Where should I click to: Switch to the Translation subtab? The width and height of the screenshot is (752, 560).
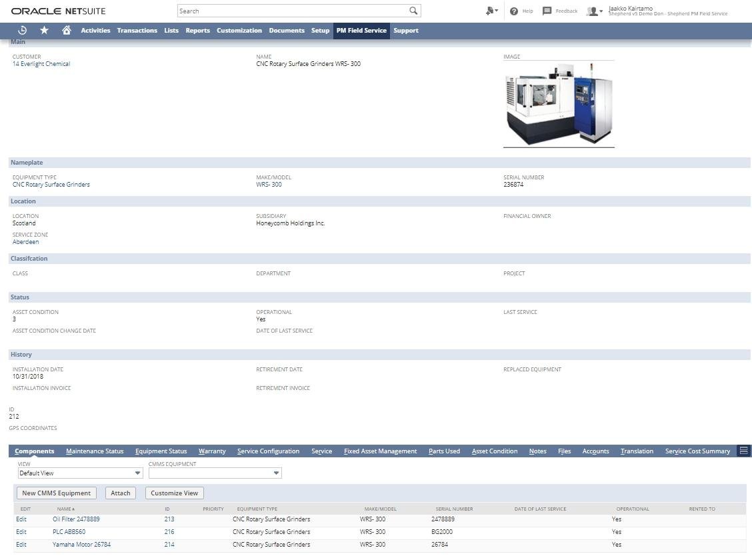(x=637, y=451)
